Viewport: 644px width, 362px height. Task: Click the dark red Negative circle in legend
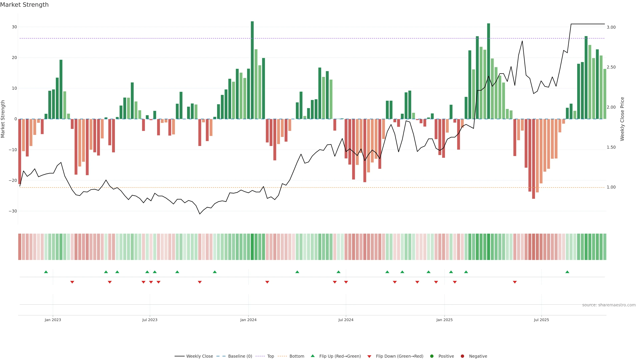(x=462, y=356)
